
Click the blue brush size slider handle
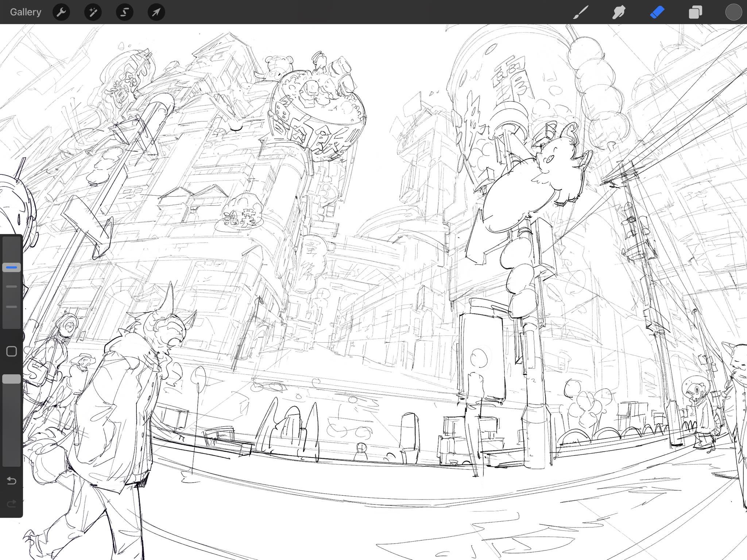(12, 267)
